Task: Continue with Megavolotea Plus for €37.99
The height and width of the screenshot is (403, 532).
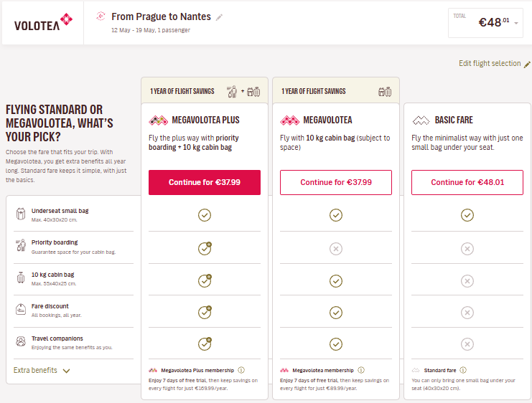Action: [205, 182]
